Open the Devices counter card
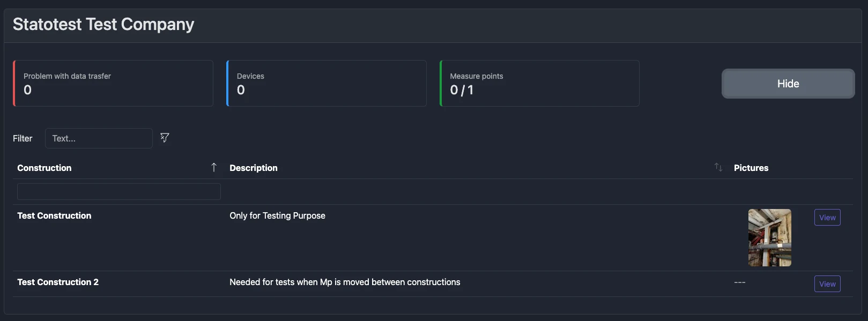This screenshot has width=868, height=321. pos(325,83)
